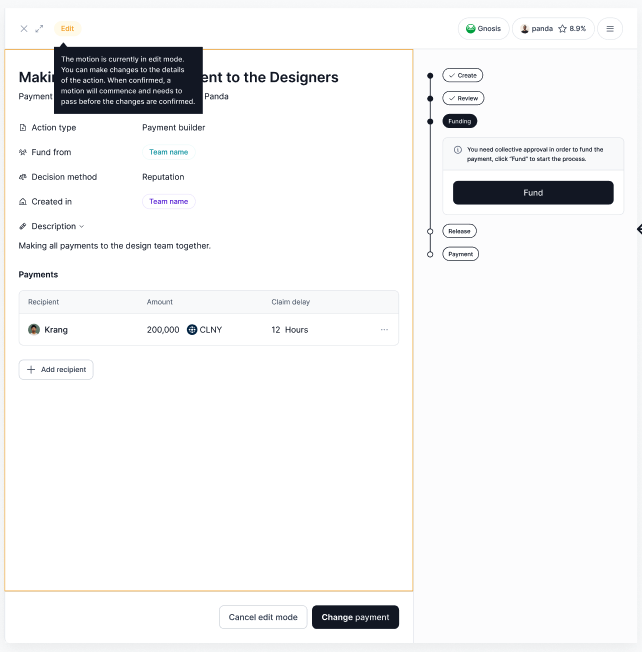Click the Gnosis network icon
The height and width of the screenshot is (652, 642).
pos(471,29)
